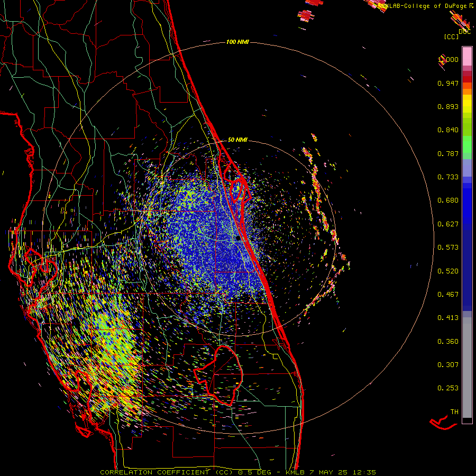Click the 0.947 legend value
476x476 pixels.
(x=448, y=83)
